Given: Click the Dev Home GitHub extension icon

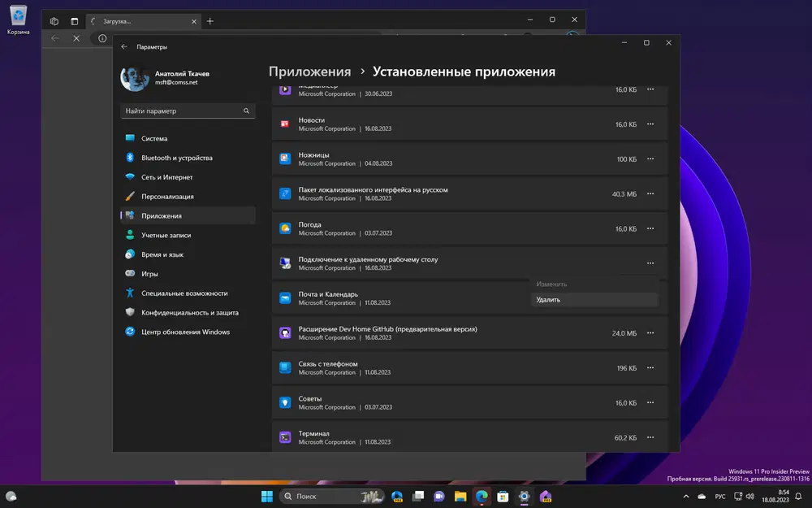Looking at the screenshot, I should coord(285,332).
